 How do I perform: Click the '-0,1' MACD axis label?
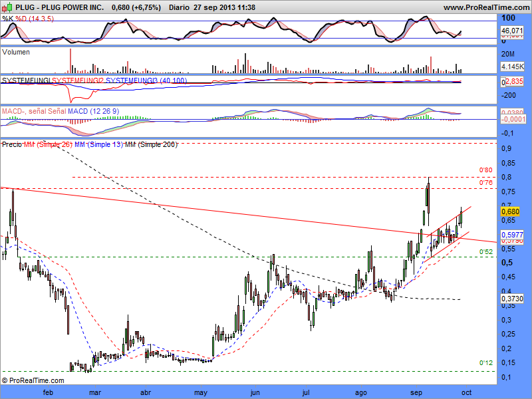tap(507, 134)
